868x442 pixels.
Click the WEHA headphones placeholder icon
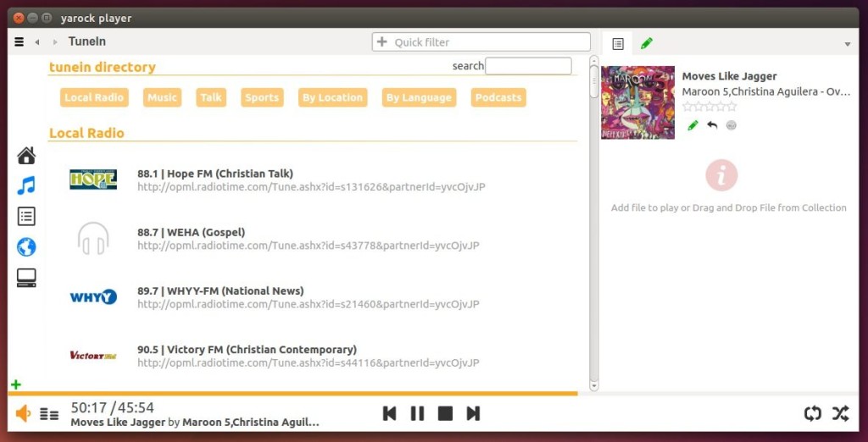click(x=93, y=239)
